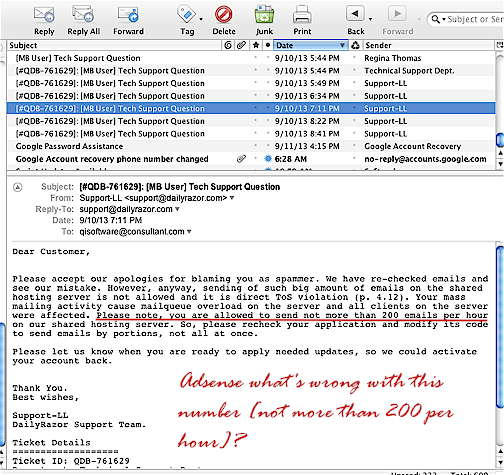
Task: Toggle read status of 9/10/13 8:41 PM message
Action: (268, 133)
